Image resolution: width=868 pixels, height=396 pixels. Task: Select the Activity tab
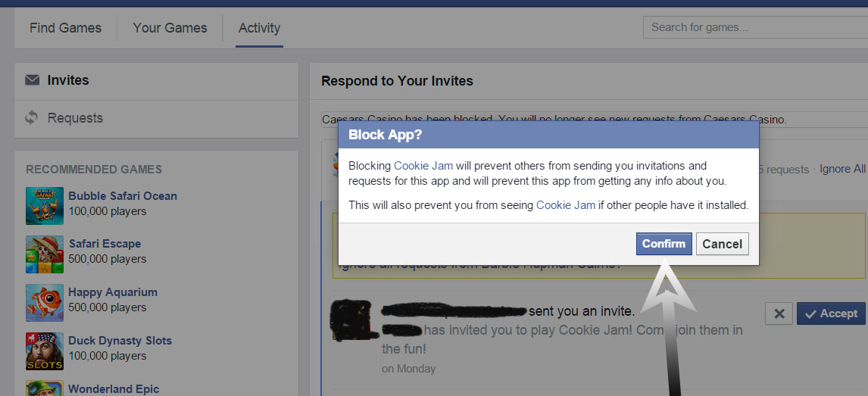click(x=259, y=28)
